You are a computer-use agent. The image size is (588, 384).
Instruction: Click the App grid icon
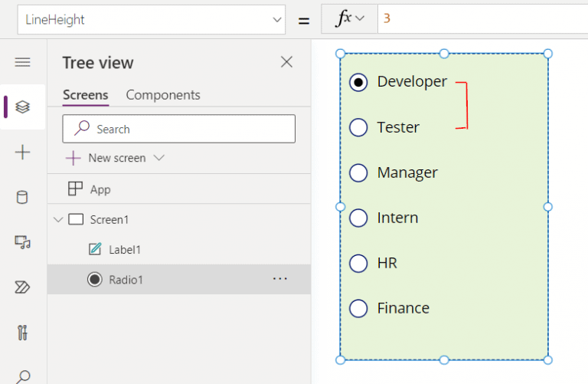point(75,189)
